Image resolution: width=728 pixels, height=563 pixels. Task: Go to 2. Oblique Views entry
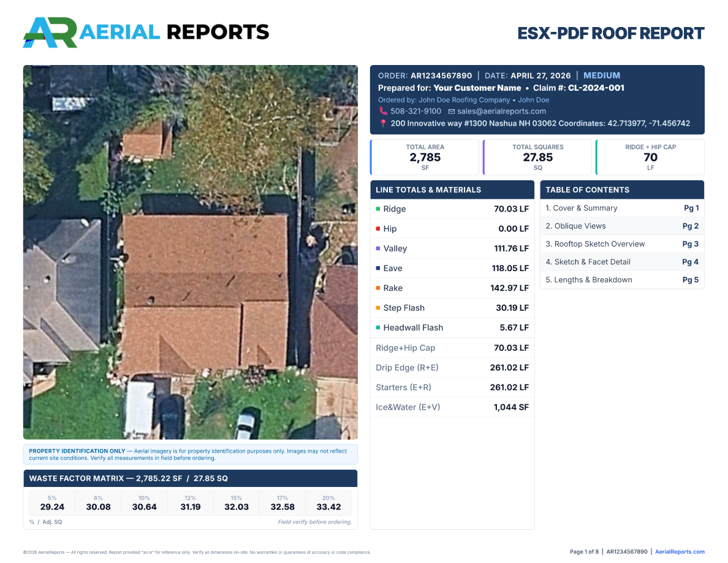point(622,226)
